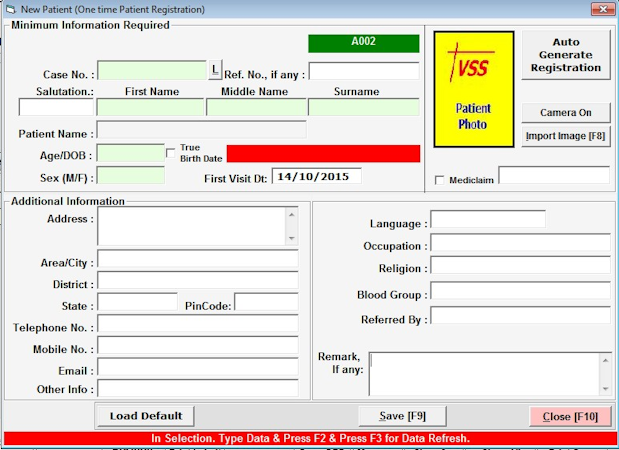Click the Salutation input box
This screenshot has width=619, height=450.
click(56, 107)
